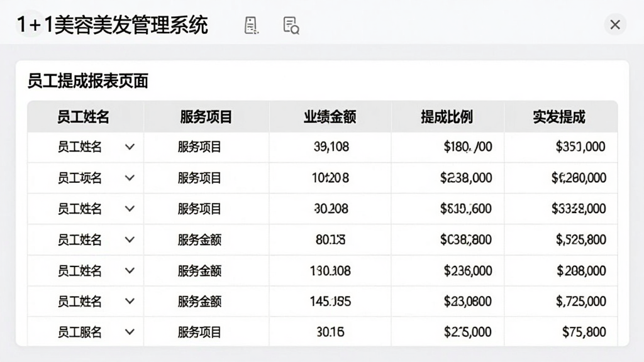644x362 pixels.
Task: Expand the last row employee dropdown chevron
Action: (130, 332)
